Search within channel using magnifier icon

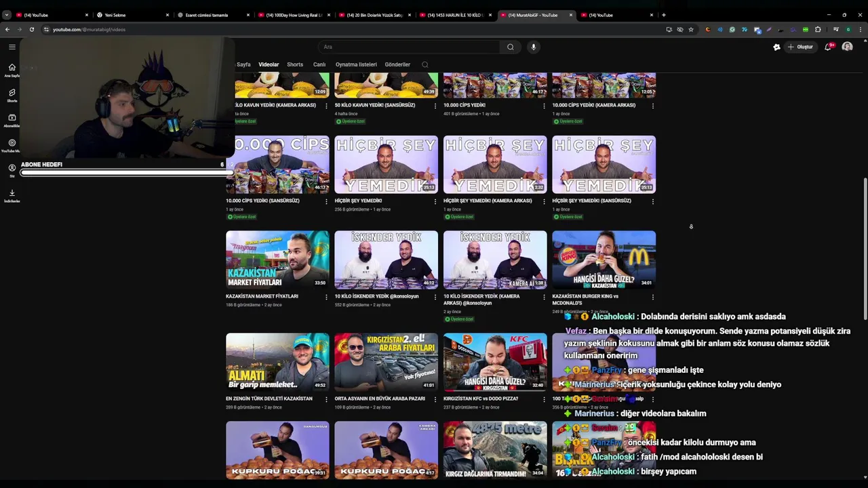pos(425,64)
